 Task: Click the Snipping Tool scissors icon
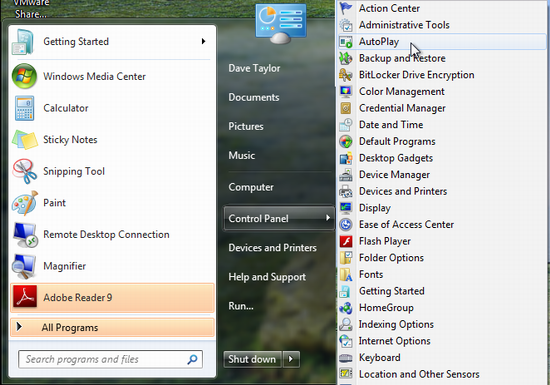pyautogui.click(x=24, y=171)
